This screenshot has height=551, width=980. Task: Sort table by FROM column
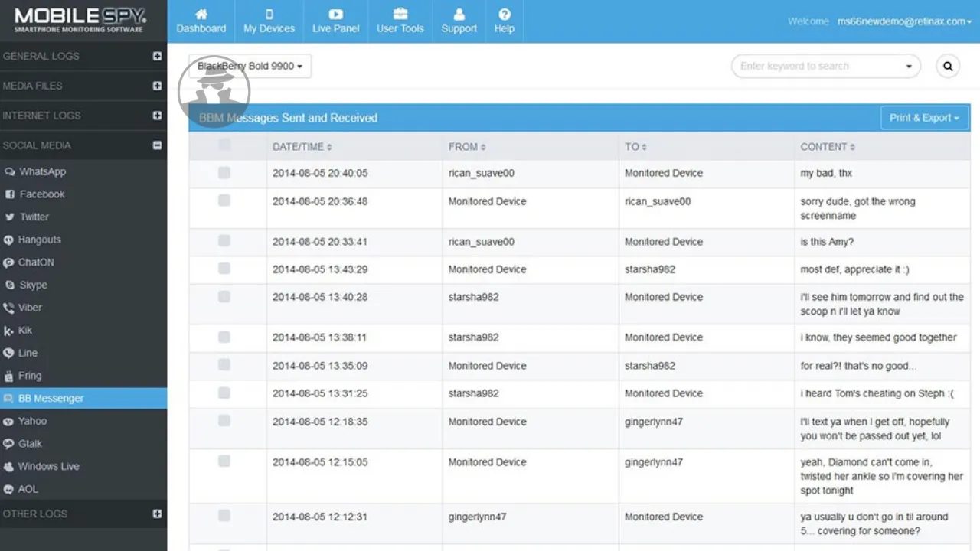[x=467, y=147]
